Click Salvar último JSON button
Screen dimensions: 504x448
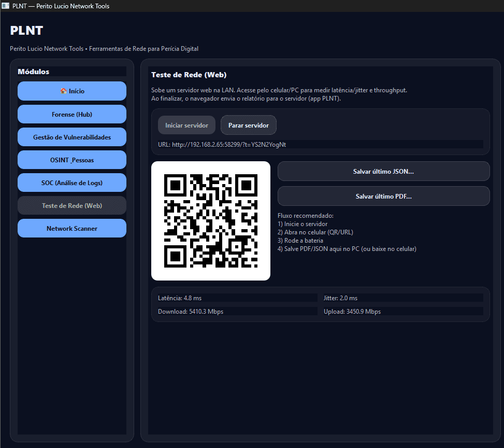click(383, 171)
